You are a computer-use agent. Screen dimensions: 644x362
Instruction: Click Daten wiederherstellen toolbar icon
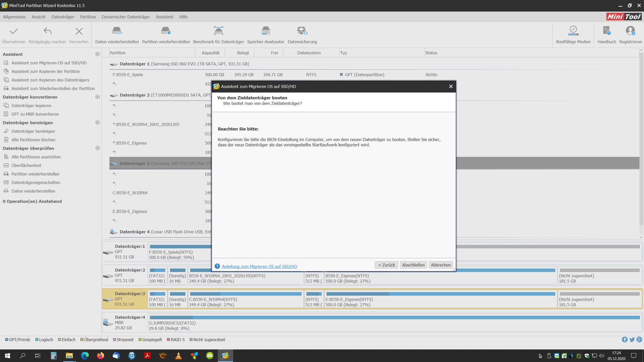(117, 31)
